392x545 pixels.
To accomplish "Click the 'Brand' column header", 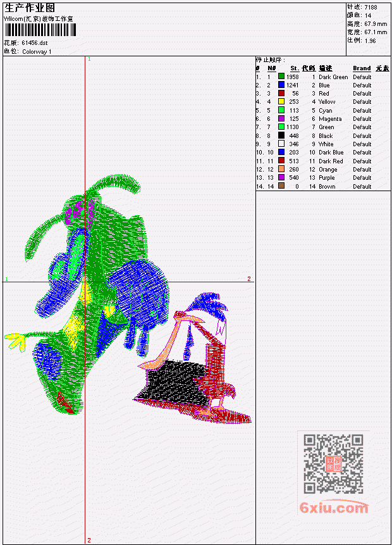I will [x=362, y=68].
